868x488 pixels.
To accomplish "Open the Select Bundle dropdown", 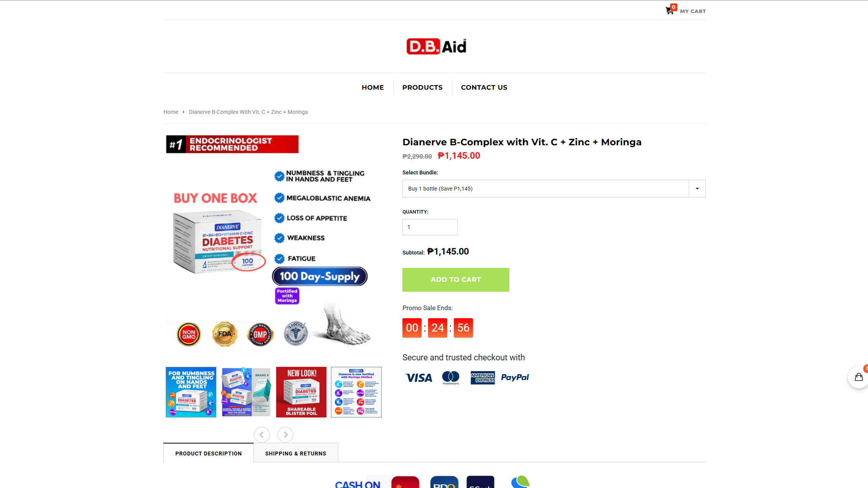I will [x=553, y=189].
